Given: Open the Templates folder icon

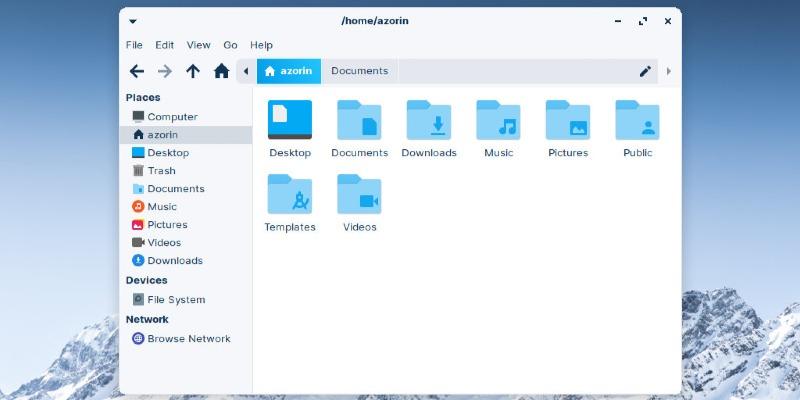Looking at the screenshot, I should point(290,194).
